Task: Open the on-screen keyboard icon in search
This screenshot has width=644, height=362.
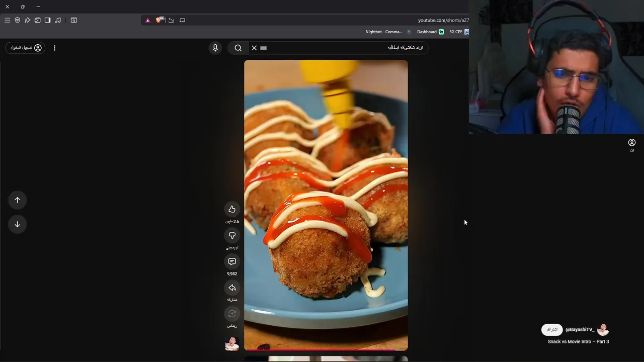Action: tap(263, 48)
